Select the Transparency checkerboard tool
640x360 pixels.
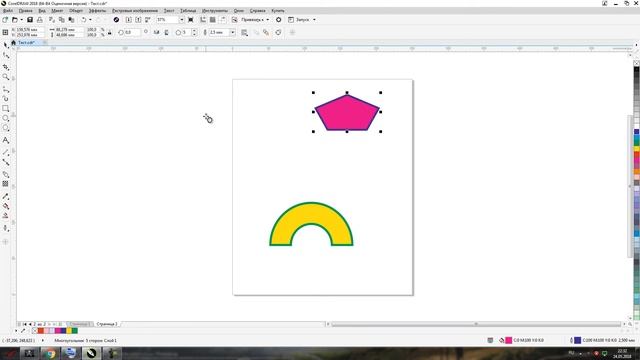[6, 184]
